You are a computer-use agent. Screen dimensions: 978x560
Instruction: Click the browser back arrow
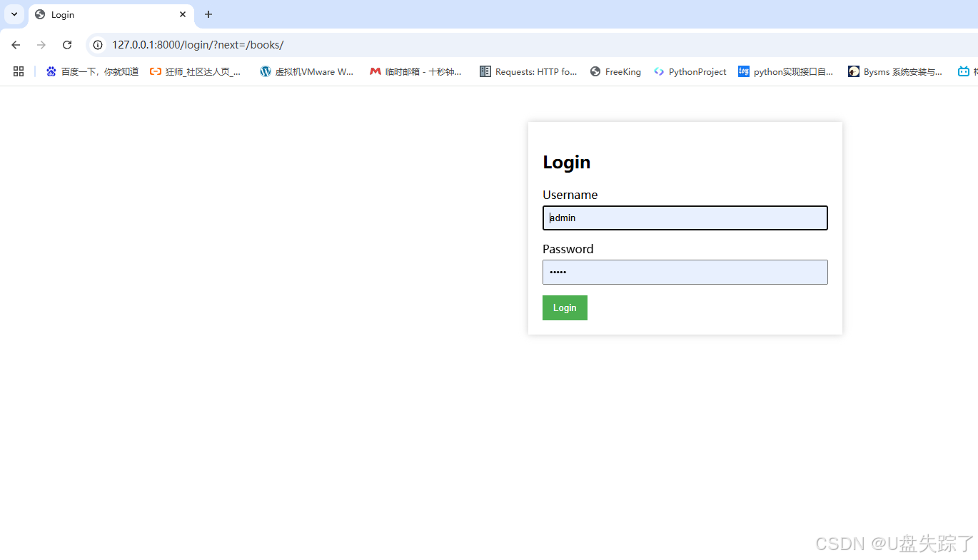pyautogui.click(x=16, y=45)
